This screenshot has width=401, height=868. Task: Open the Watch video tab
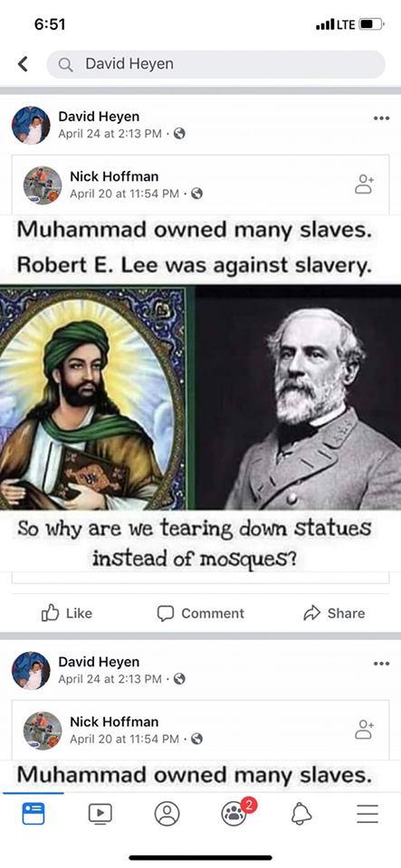[100, 814]
